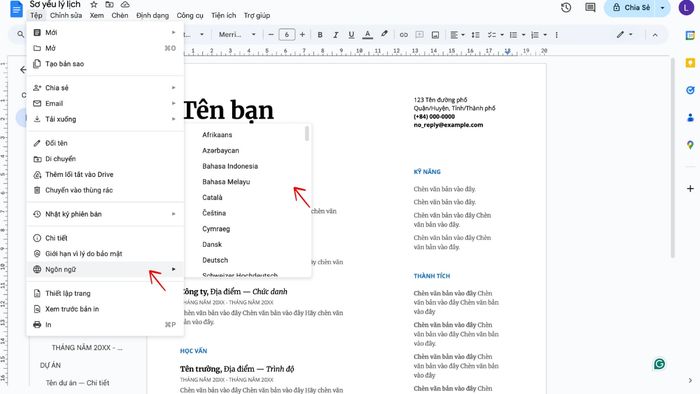This screenshot has width=700, height=394.
Task: Open the comments panel icon
Action: pyautogui.click(x=590, y=8)
